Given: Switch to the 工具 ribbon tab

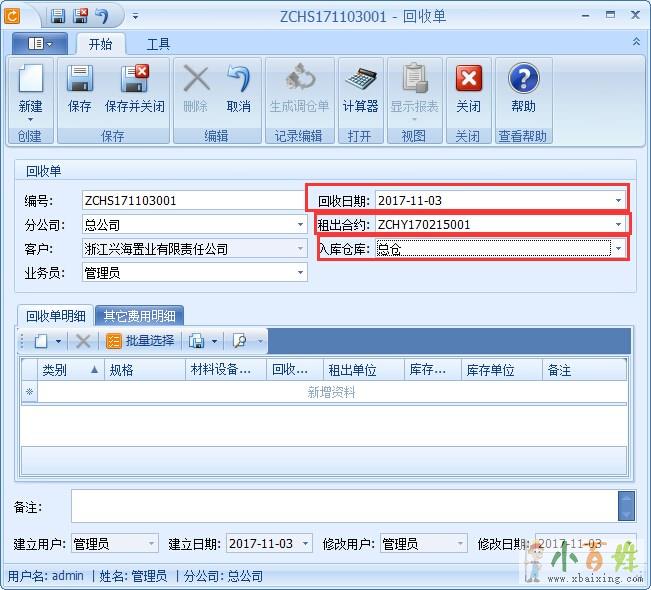Looking at the screenshot, I should [x=158, y=44].
